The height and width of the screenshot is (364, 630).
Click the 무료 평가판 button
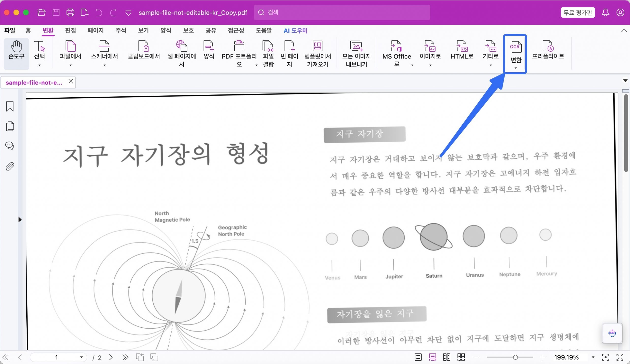[x=578, y=12]
